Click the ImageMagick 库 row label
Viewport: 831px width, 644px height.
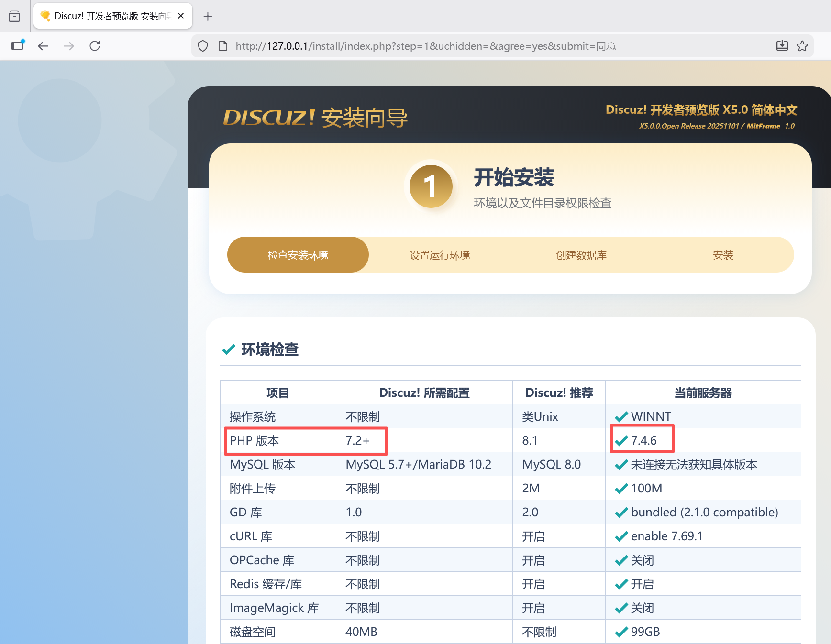coord(274,608)
